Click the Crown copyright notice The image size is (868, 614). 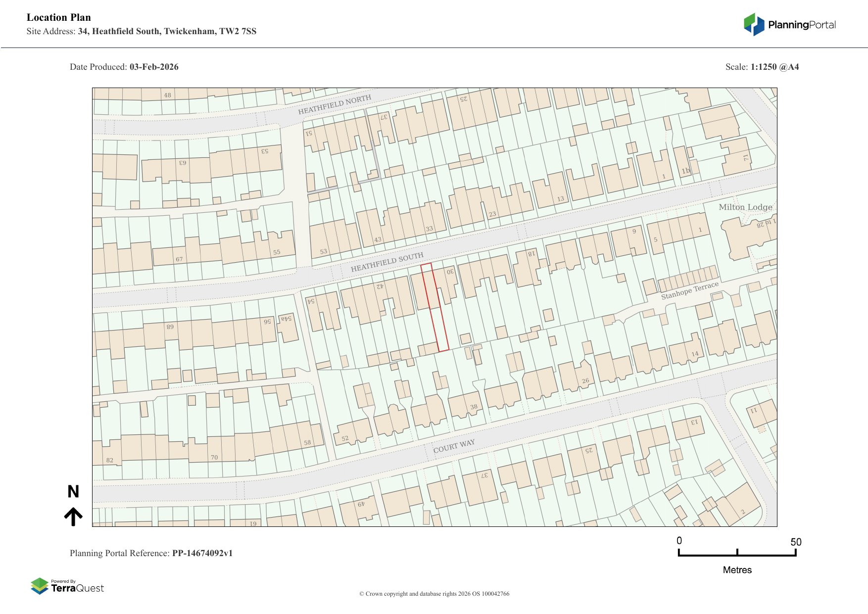pyautogui.click(x=434, y=594)
